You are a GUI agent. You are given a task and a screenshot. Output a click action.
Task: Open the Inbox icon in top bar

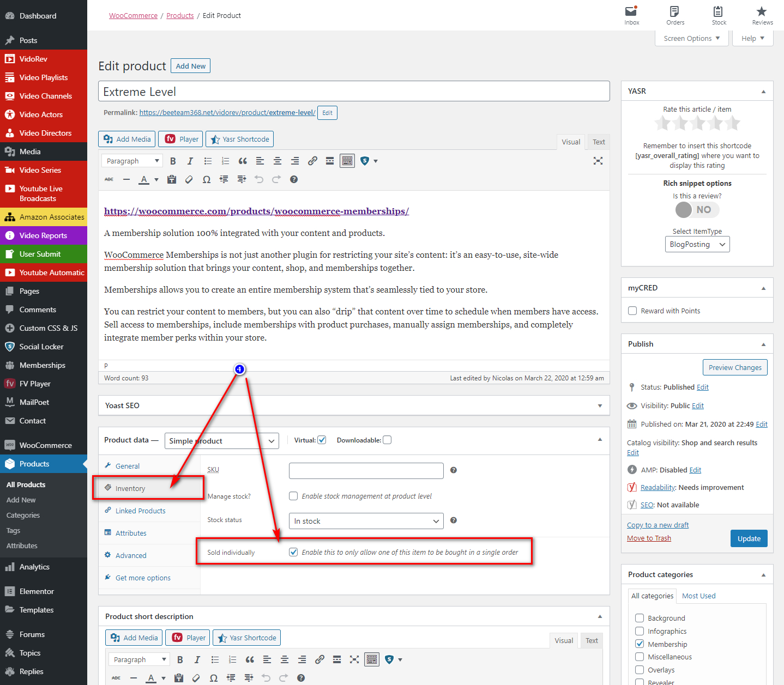tap(631, 15)
